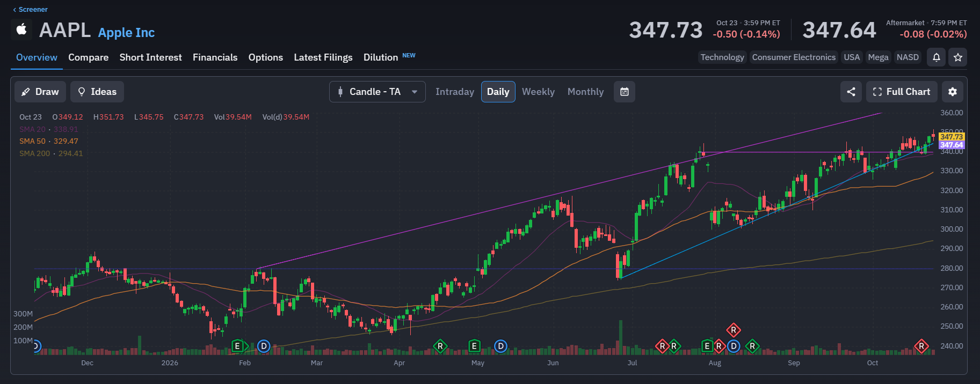Open the Ideas lightbulb button
Image resolution: width=980 pixels, height=384 pixels.
click(97, 92)
